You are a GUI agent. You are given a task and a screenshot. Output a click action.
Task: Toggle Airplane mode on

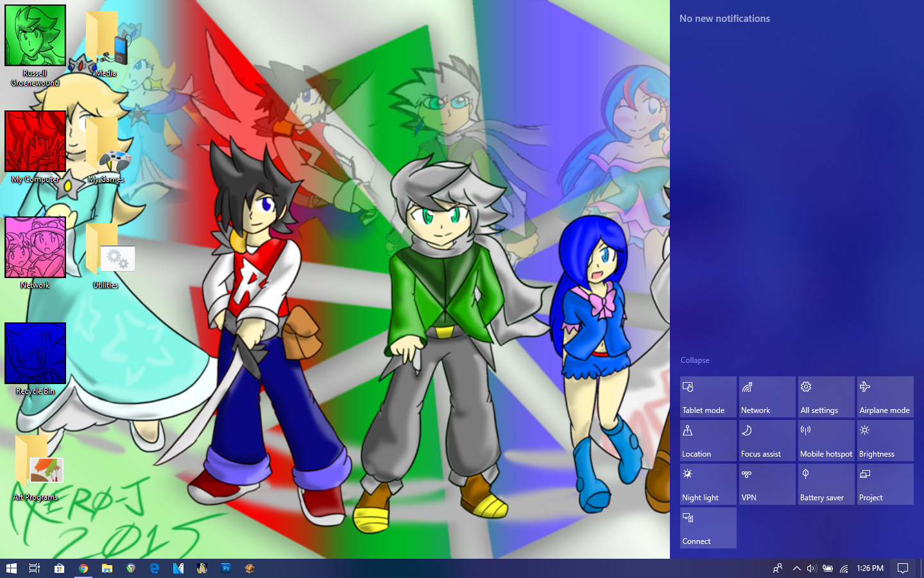tap(885, 396)
